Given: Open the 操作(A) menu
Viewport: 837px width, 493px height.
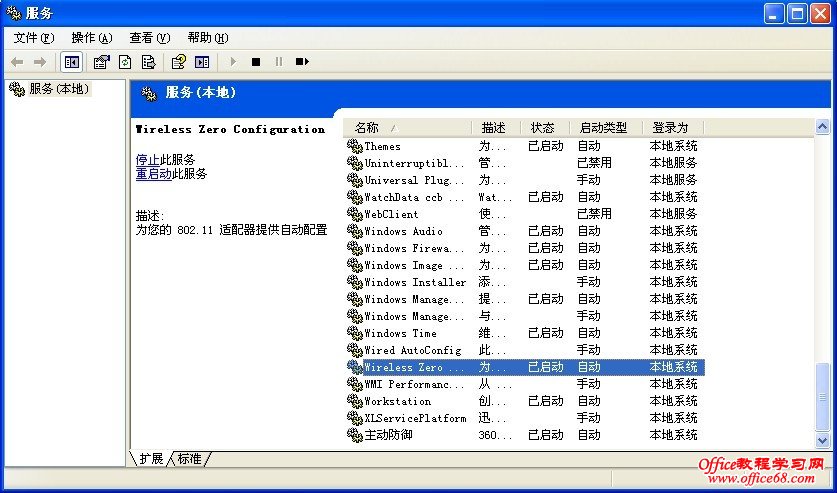Looking at the screenshot, I should 92,38.
